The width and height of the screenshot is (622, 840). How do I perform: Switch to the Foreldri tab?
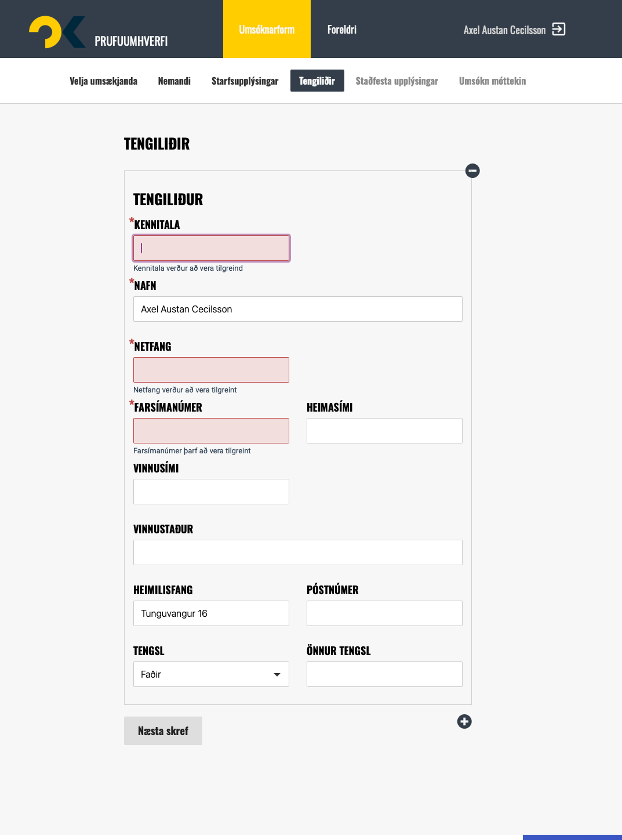(342, 29)
